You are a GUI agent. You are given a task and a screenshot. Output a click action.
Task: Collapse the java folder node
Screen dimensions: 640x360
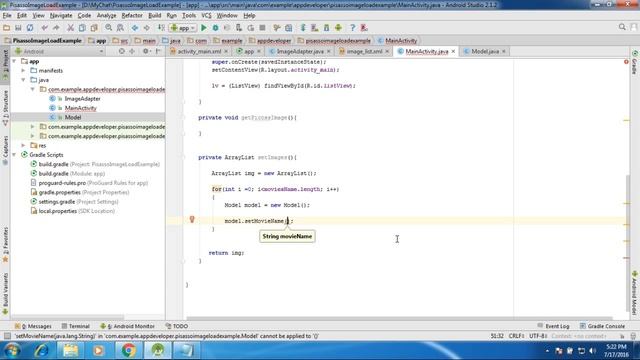[x=23, y=80]
